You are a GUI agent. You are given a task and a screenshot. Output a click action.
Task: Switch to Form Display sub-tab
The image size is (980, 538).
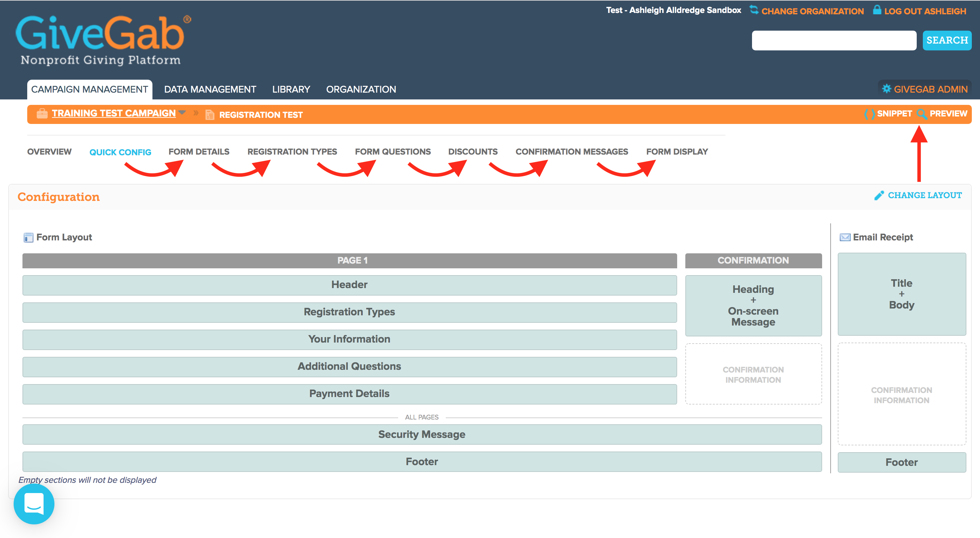(x=677, y=152)
